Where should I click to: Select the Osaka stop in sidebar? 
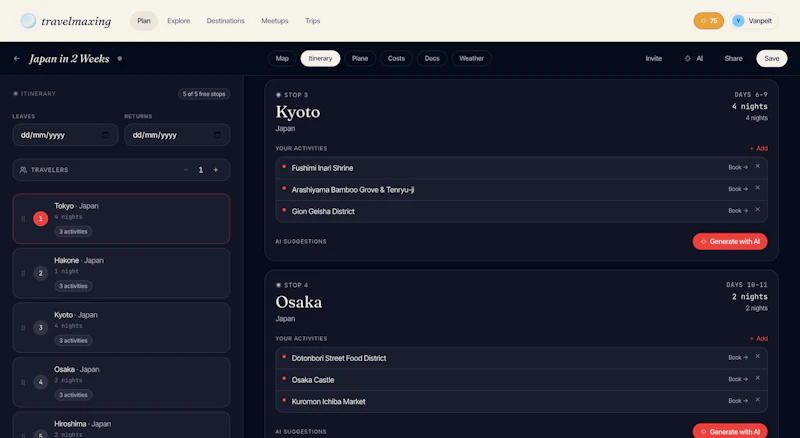pyautogui.click(x=121, y=382)
